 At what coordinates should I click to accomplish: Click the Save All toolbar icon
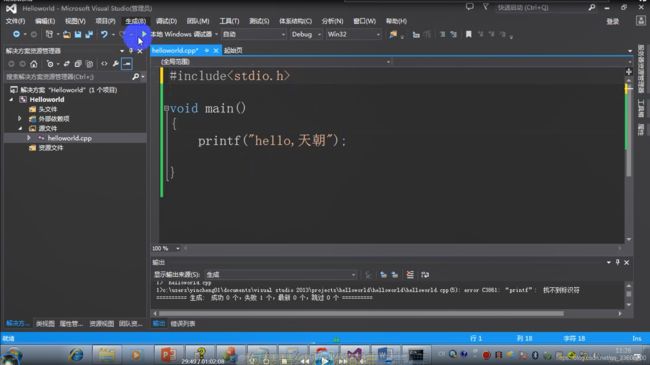tap(89, 34)
